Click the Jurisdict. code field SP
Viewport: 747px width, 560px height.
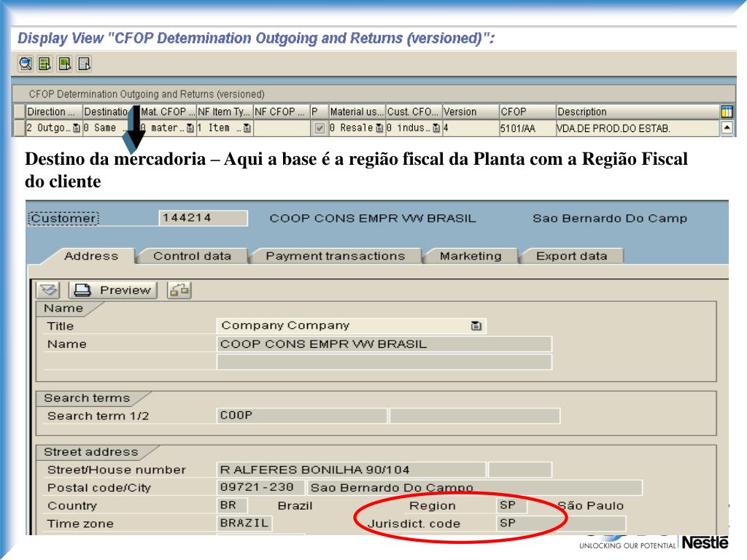tap(561, 524)
